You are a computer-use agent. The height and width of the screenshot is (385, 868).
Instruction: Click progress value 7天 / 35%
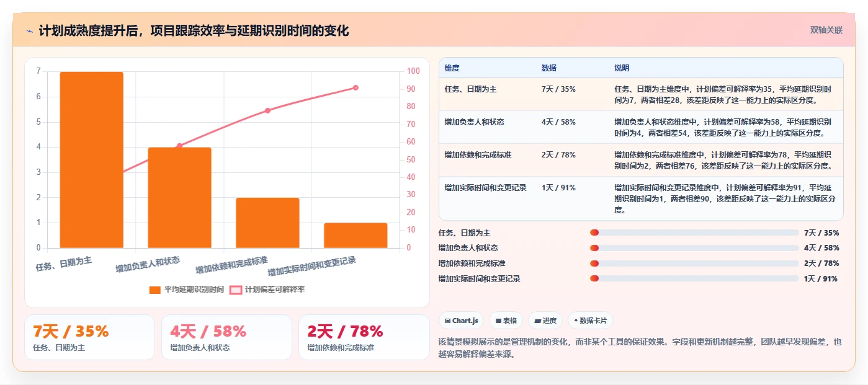tap(821, 233)
